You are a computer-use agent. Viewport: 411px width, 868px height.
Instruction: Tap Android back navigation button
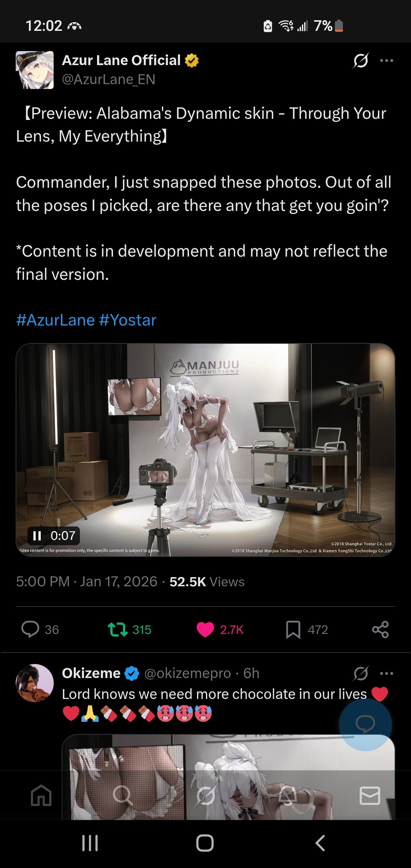[x=320, y=843]
